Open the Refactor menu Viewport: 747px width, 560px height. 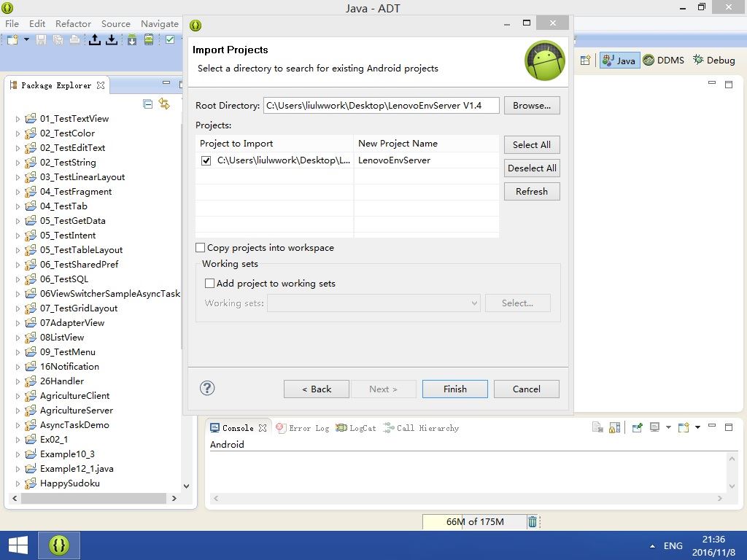(x=73, y=23)
